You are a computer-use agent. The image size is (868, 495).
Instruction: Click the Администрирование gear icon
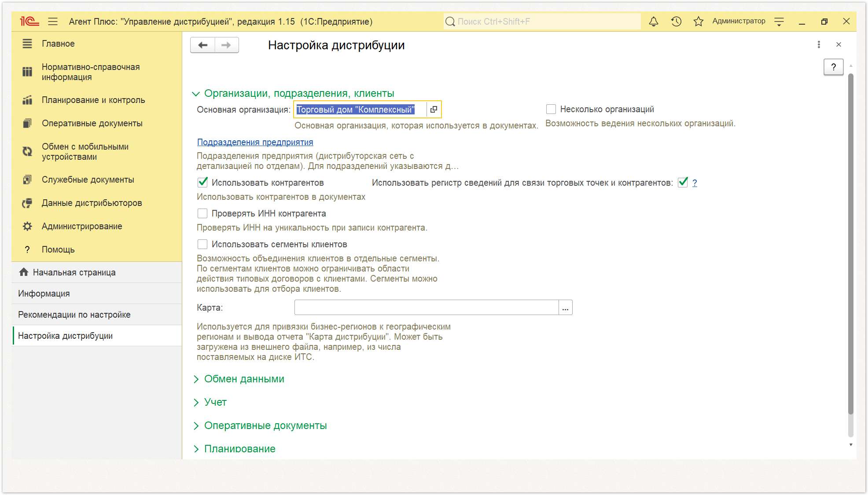click(27, 226)
